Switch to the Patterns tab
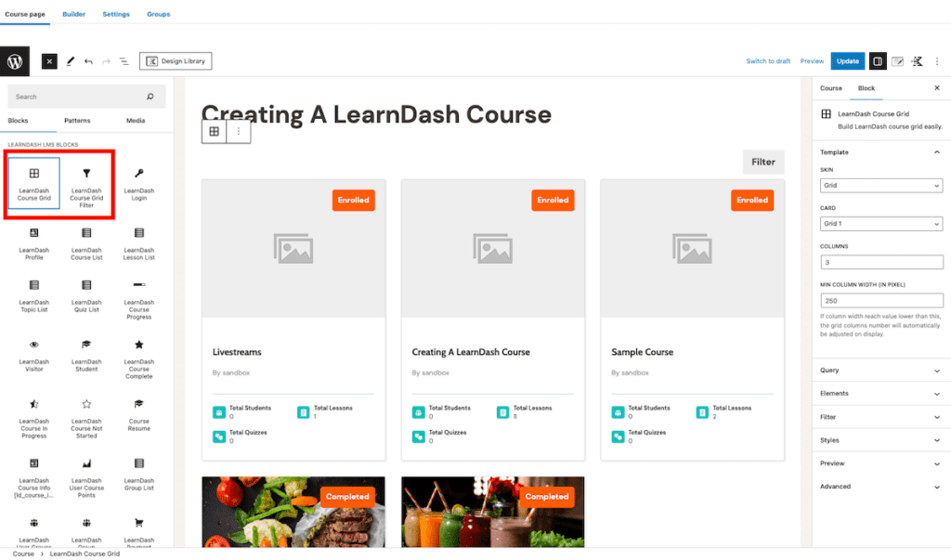Image resolution: width=951 pixels, height=560 pixels. coord(77,121)
